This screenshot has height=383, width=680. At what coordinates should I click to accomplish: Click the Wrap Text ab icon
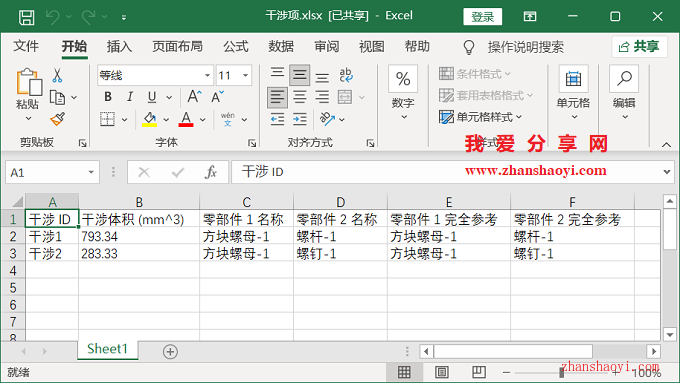pos(346,75)
